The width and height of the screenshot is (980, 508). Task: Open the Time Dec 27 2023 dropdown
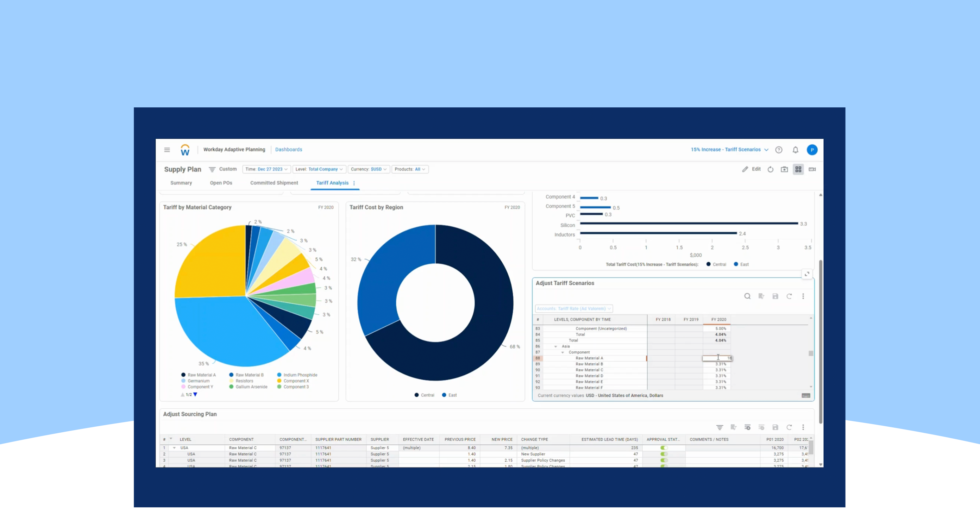point(266,169)
